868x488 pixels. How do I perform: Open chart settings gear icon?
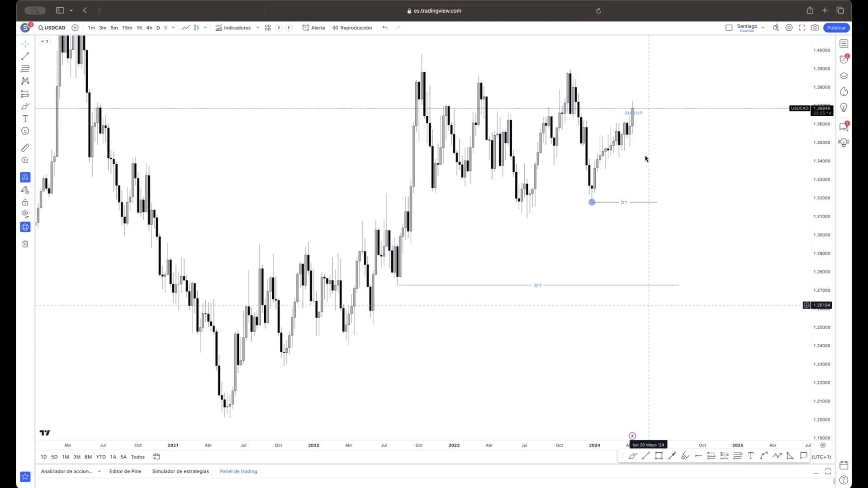tap(789, 28)
